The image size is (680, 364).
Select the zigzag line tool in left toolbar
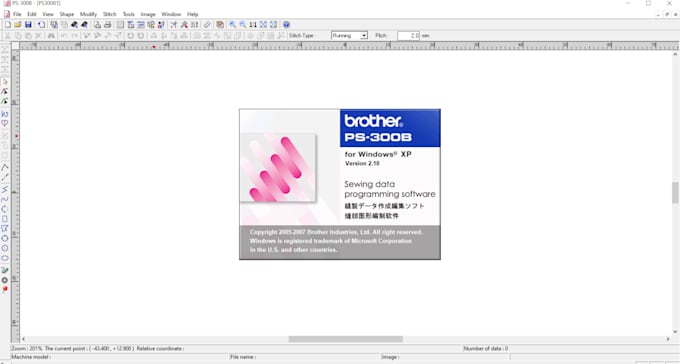(x=5, y=190)
